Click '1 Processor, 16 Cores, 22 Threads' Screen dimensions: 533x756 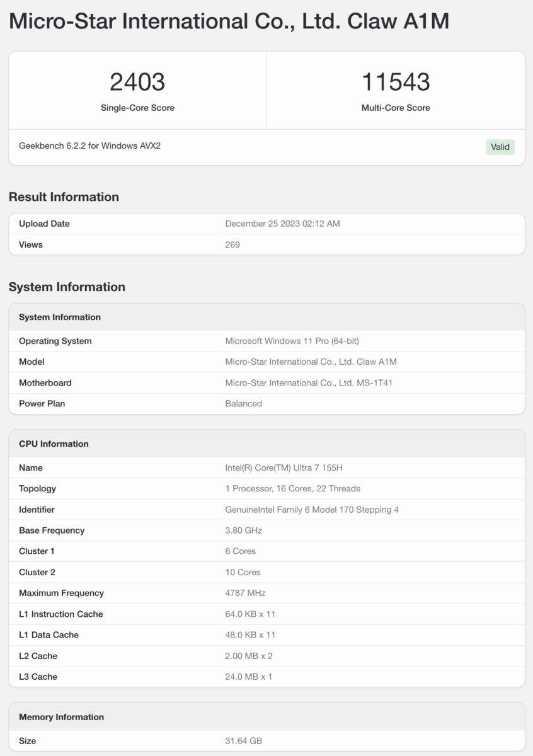click(x=293, y=488)
